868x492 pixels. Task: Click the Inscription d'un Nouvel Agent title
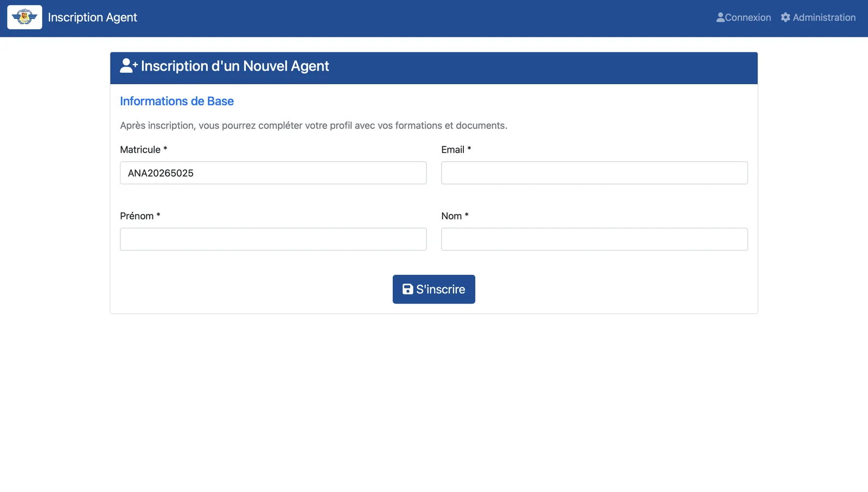click(x=235, y=66)
